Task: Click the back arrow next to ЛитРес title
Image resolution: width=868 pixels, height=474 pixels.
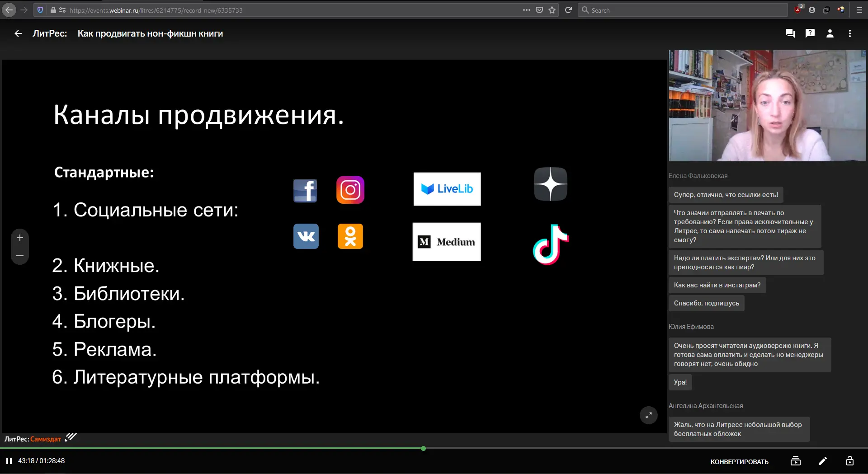Action: coord(18,33)
